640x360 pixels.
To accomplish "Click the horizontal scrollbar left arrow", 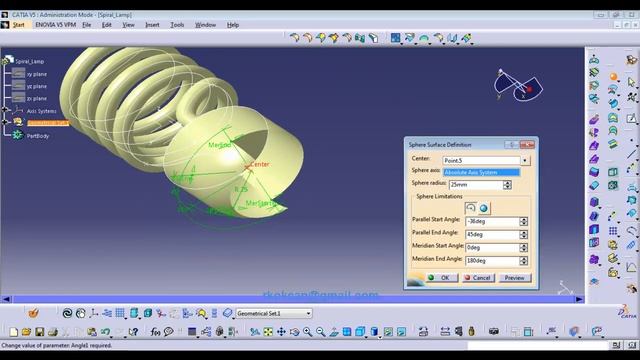I will pyautogui.click(x=6, y=299).
